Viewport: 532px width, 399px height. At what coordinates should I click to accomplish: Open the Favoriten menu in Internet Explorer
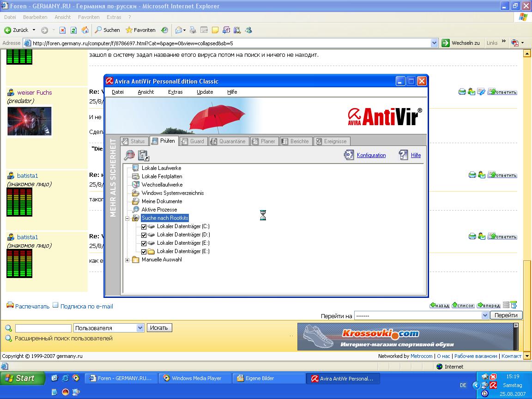89,17
